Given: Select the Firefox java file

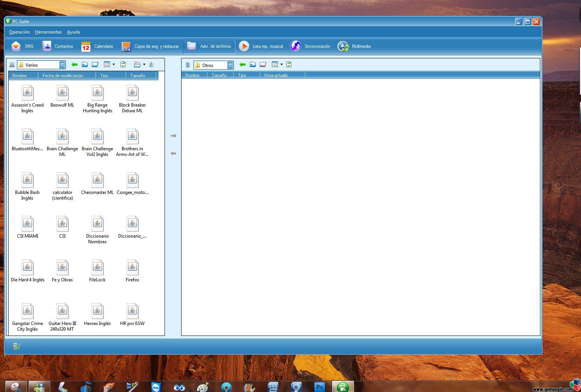Looking at the screenshot, I should point(133,272).
